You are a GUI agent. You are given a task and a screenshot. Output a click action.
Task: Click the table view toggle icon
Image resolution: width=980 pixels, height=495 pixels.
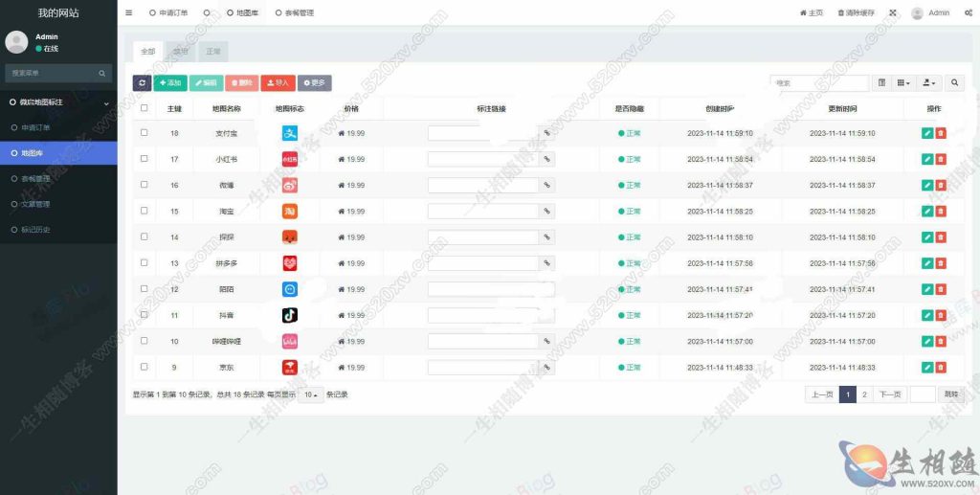(x=881, y=82)
